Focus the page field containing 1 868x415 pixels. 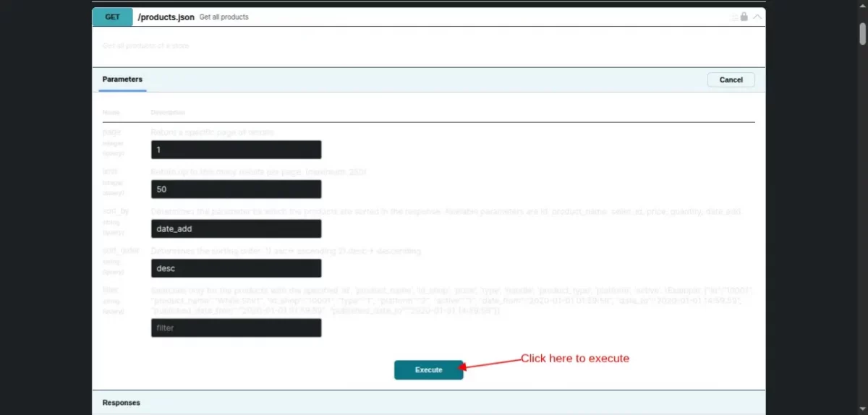pos(236,150)
